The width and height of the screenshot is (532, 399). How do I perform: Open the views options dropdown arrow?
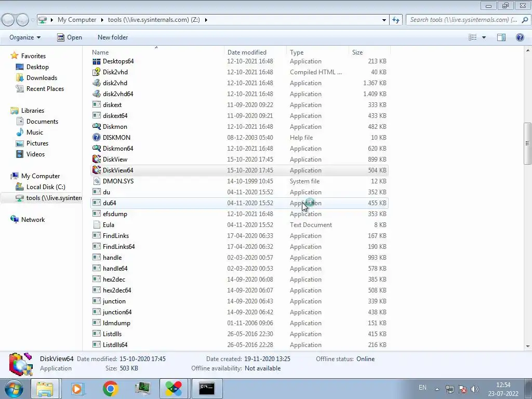point(484,37)
